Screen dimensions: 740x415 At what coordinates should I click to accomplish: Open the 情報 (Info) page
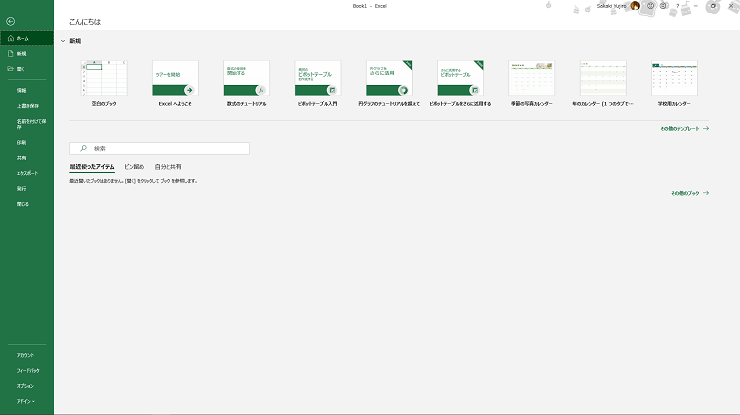pyautogui.click(x=27, y=90)
